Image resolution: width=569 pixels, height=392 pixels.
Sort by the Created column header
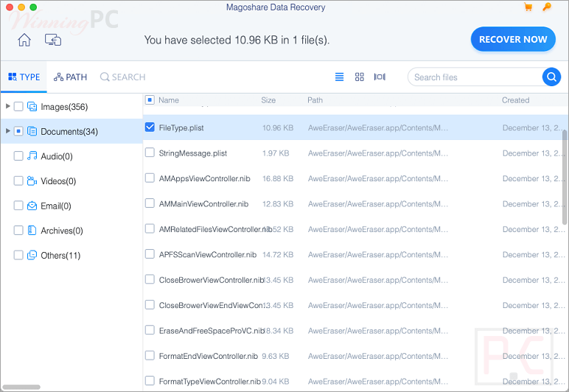coord(515,100)
